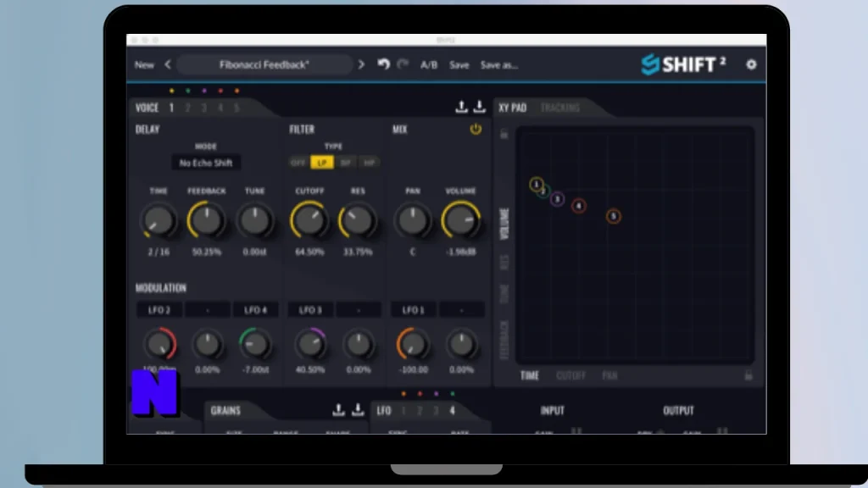Select voice point 5 on XY pad
The height and width of the screenshot is (488, 868).
point(614,216)
